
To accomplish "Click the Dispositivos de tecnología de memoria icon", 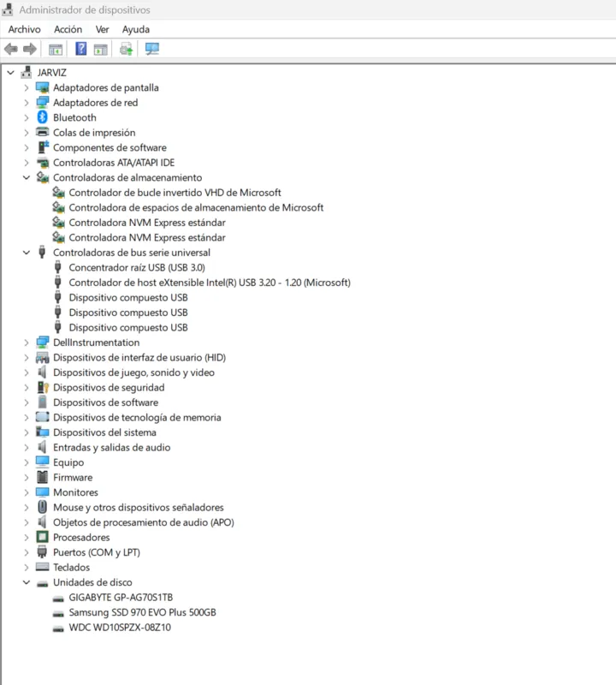I will click(42, 417).
